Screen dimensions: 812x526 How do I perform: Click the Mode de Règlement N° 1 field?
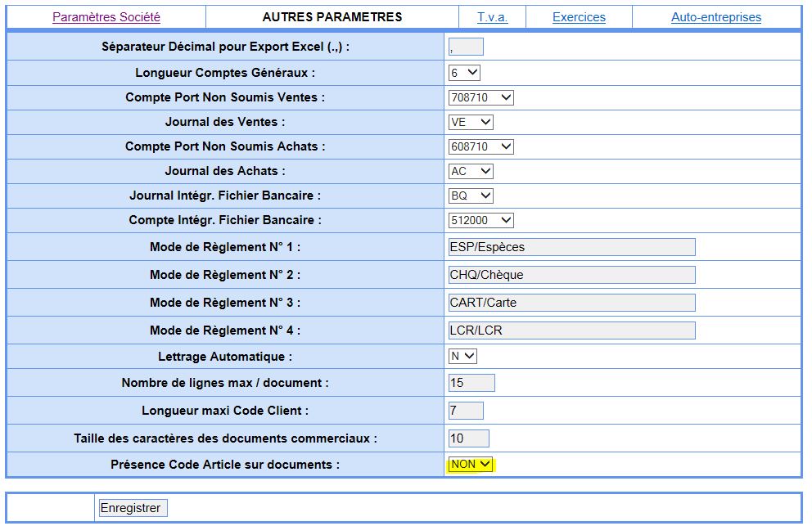click(571, 247)
